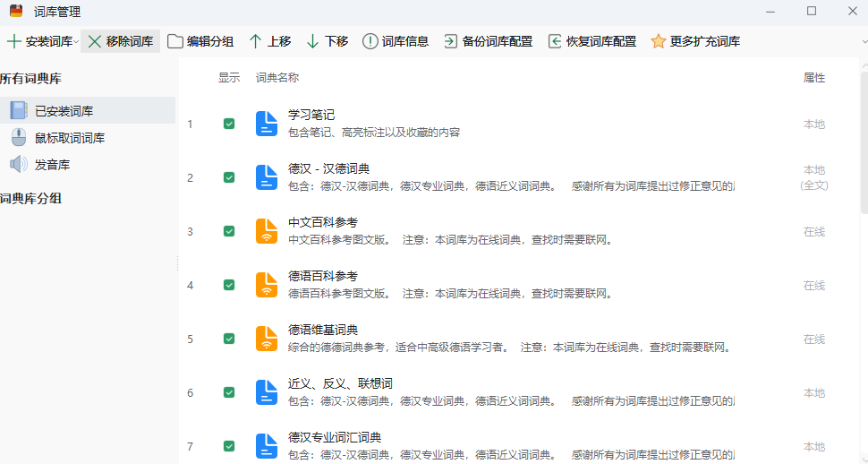Click 备份词库配置 button
The image size is (868, 464).
coord(489,41)
